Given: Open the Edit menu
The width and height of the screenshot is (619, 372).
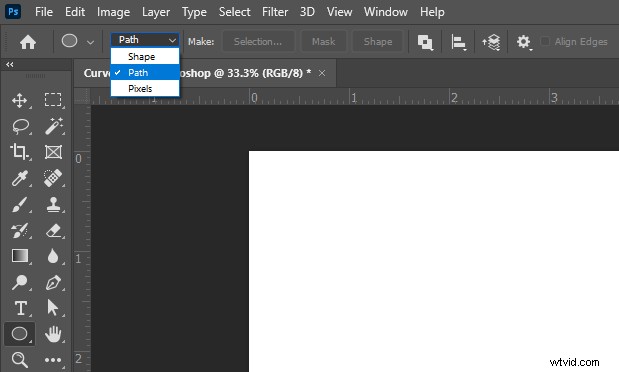Looking at the screenshot, I should coord(75,12).
